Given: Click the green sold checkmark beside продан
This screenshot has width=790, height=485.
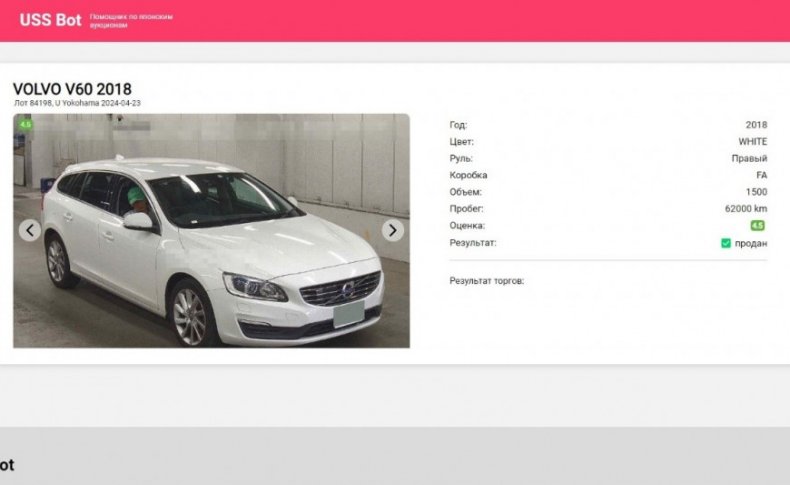Looking at the screenshot, I should [x=726, y=243].
